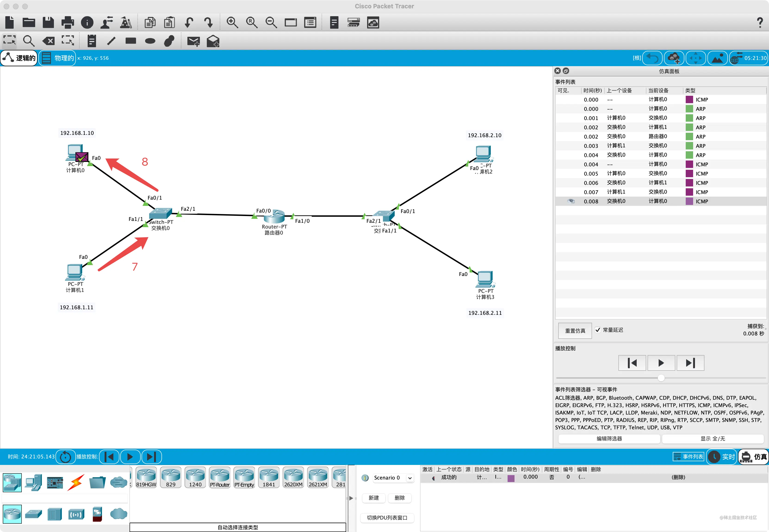Add a Complex PDU with the open envelope icon

tap(213, 41)
